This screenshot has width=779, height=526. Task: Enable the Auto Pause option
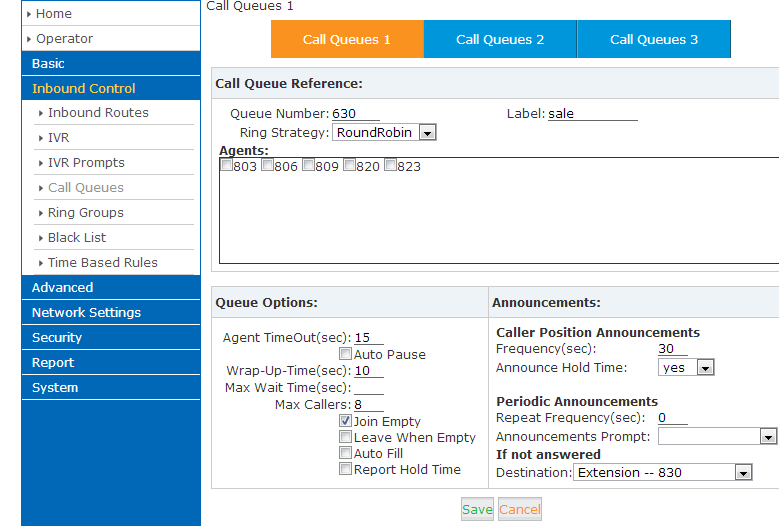pyautogui.click(x=345, y=354)
